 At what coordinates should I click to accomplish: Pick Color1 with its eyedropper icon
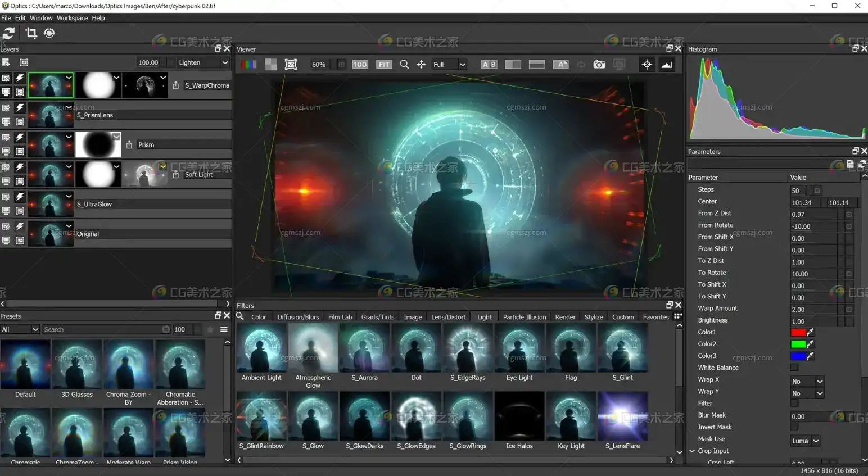[810, 332]
